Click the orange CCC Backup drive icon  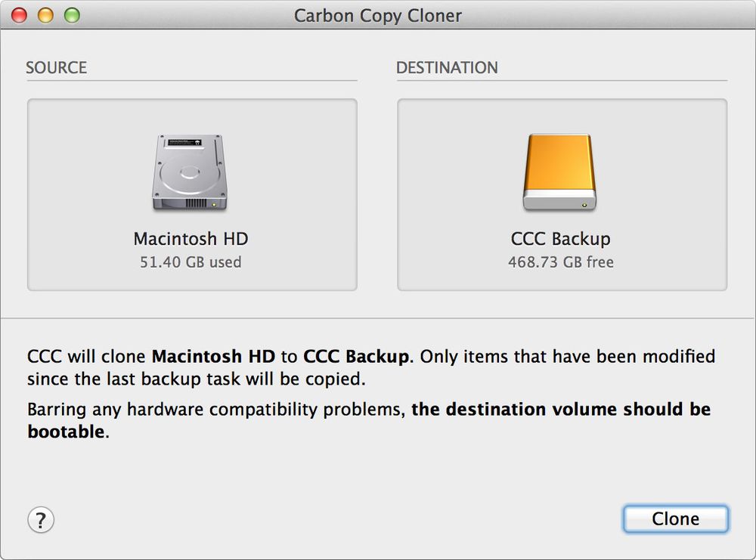[x=560, y=173]
